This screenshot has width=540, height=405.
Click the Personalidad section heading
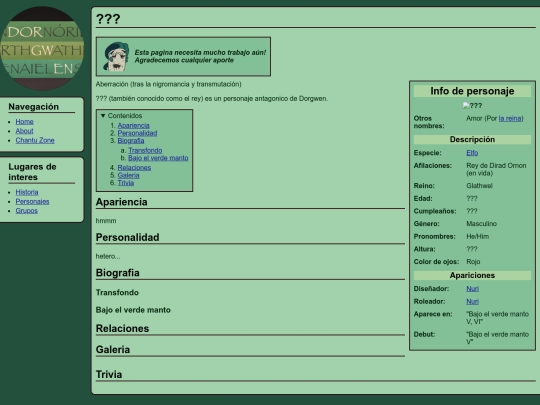[x=127, y=237]
